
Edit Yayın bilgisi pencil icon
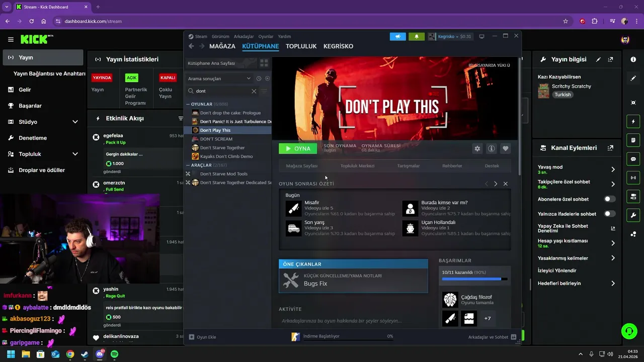[598, 59]
